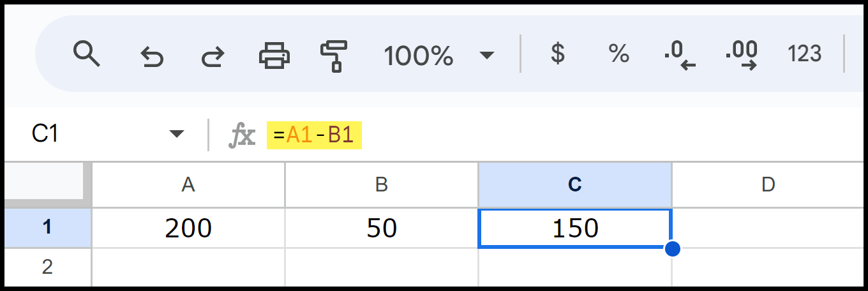Image resolution: width=868 pixels, height=291 pixels.
Task: Apply percent format icon
Action: 618,54
